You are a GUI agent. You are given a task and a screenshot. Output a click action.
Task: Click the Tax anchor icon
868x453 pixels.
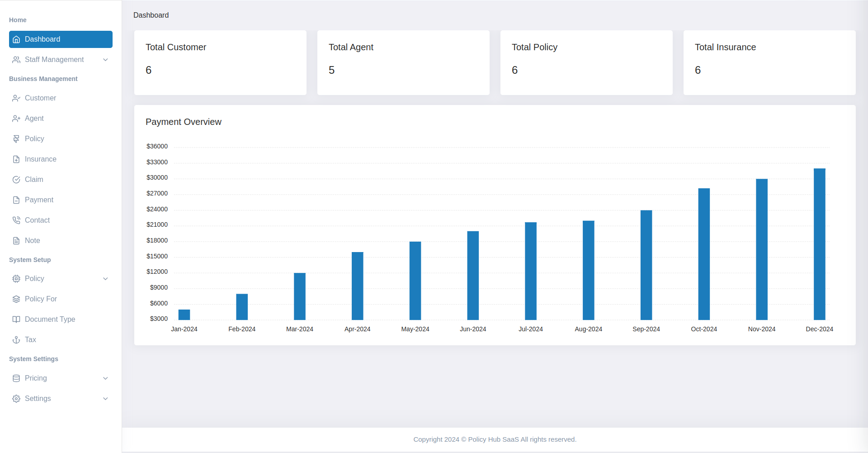pyautogui.click(x=16, y=340)
